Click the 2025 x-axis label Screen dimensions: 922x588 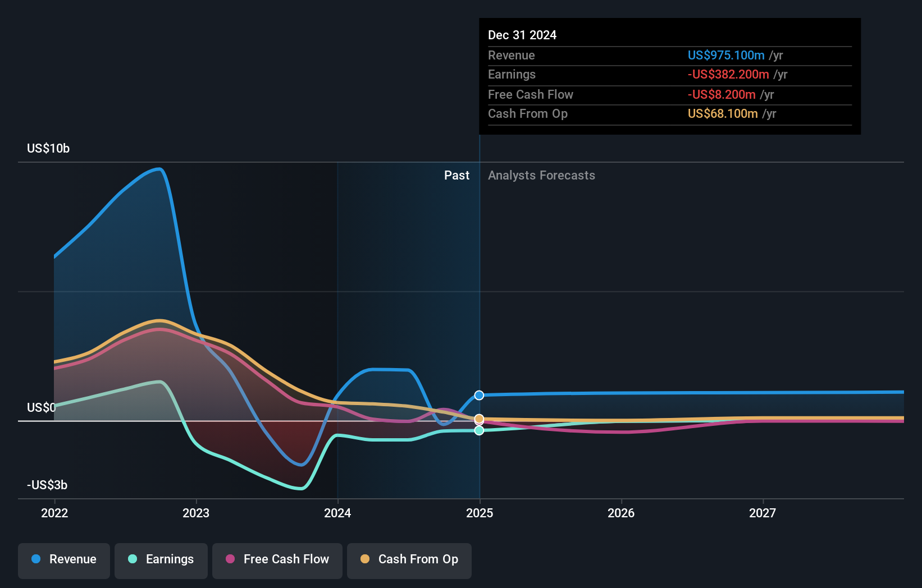(x=480, y=513)
